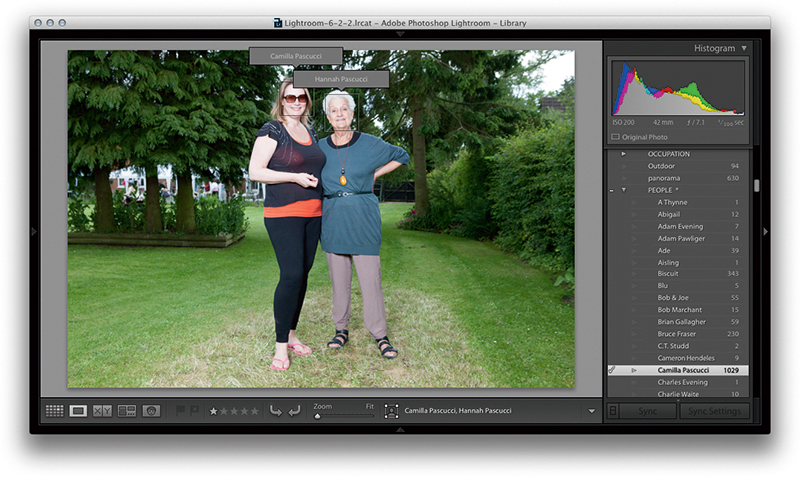Collapse the Histogram panel

(744, 48)
